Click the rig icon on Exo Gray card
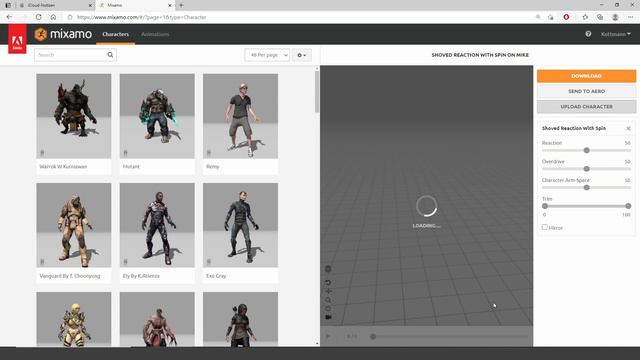 pyautogui.click(x=209, y=262)
